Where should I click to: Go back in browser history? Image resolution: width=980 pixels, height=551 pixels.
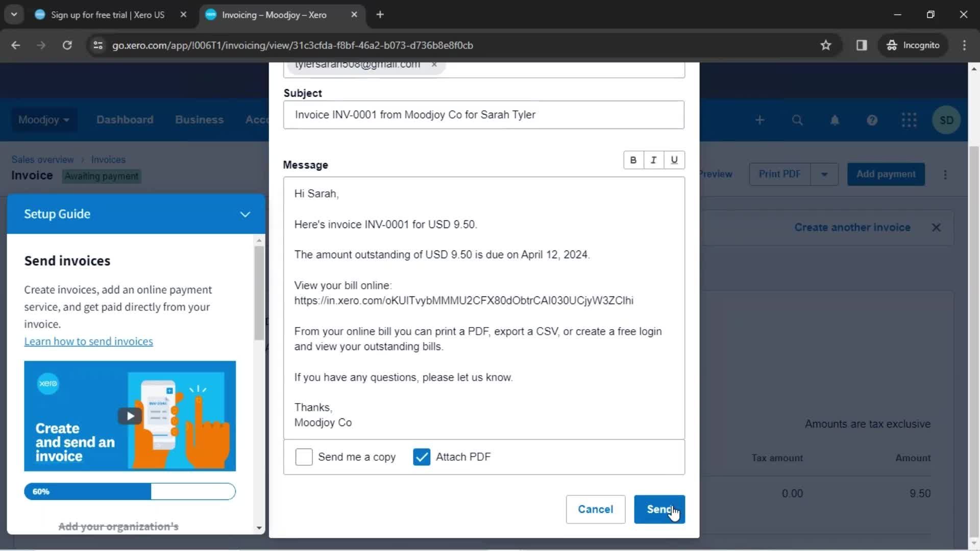(16, 45)
